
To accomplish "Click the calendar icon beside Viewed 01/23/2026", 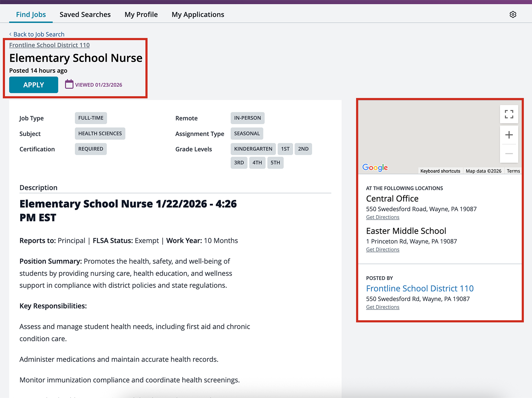I will point(69,84).
